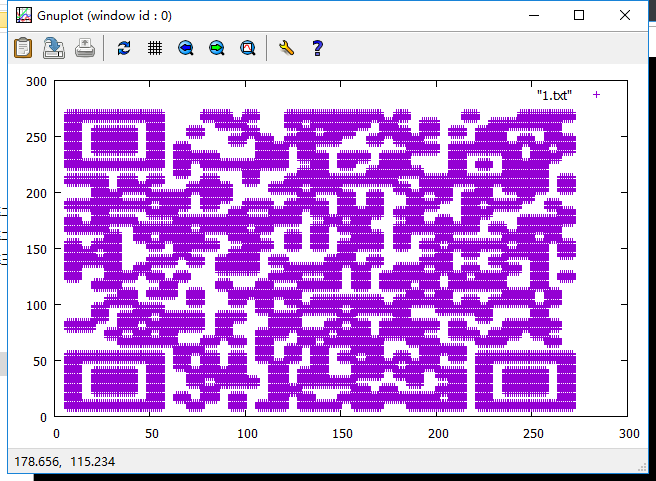Open the Gnuplot window system menu icon
This screenshot has width=656, height=481.
point(21,15)
